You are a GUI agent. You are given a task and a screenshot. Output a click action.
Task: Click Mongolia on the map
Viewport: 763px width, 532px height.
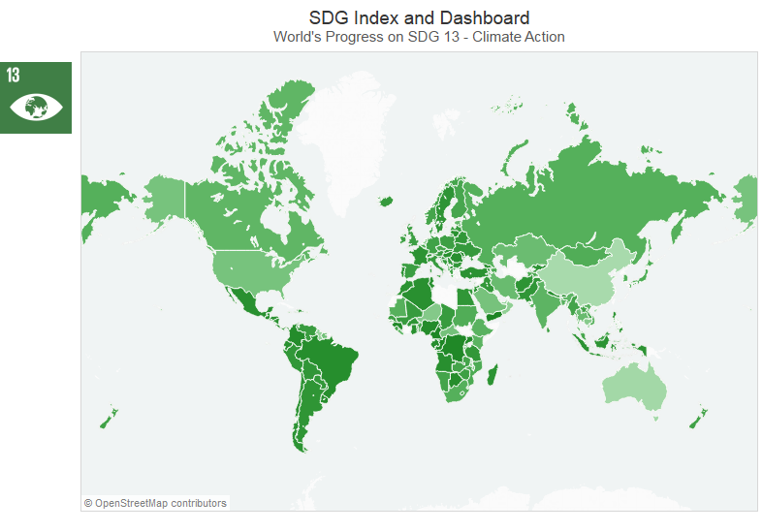coord(587,253)
